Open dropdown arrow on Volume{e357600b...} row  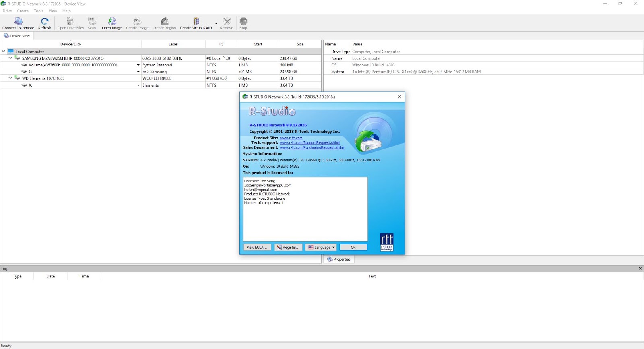[x=138, y=65]
